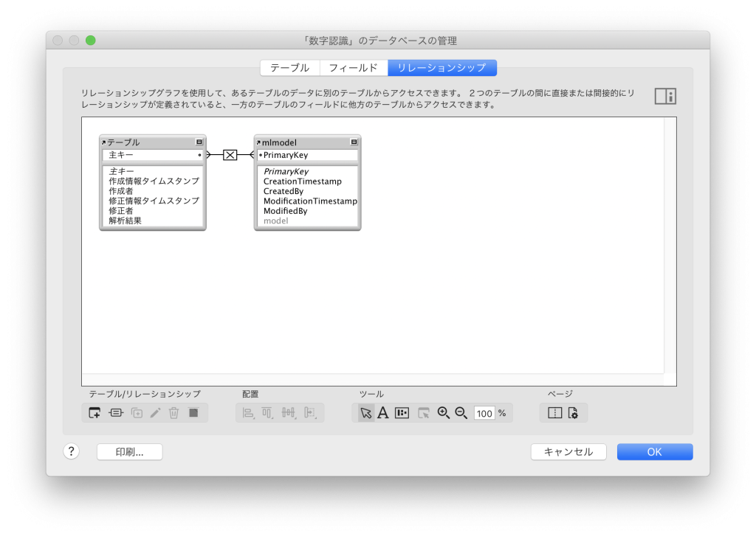Select the 解析結果 field

[x=125, y=221]
